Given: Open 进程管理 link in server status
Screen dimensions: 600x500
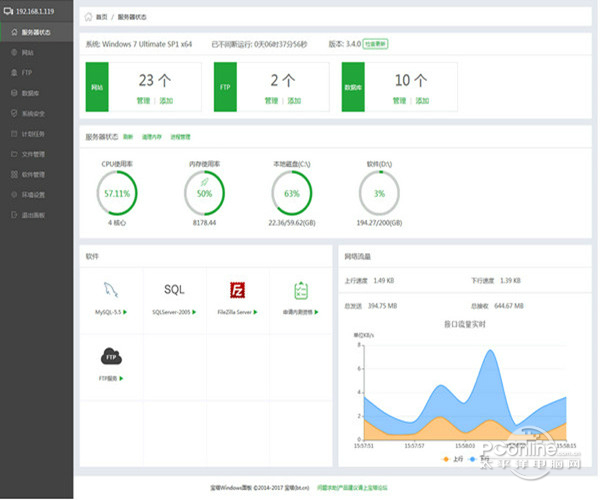Looking at the screenshot, I should coord(178,136).
